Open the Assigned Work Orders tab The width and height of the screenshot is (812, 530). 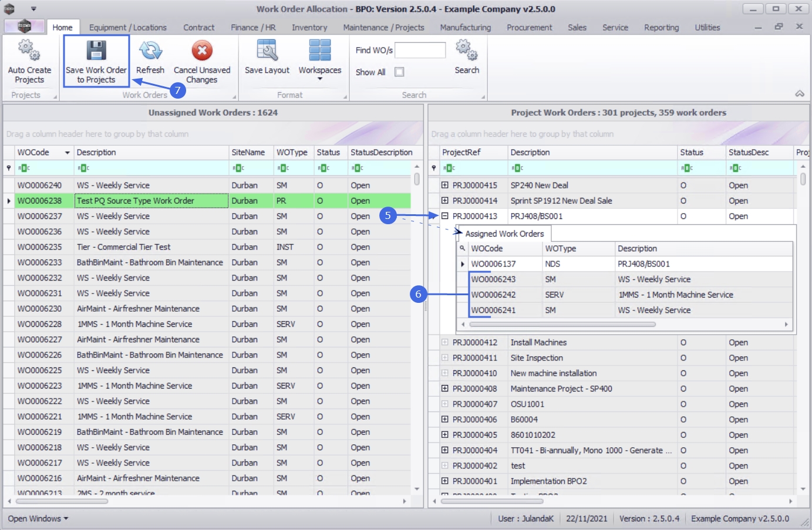coord(504,234)
